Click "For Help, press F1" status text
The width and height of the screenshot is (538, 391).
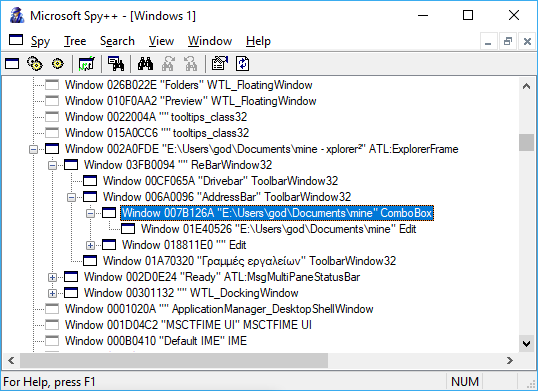(49, 382)
